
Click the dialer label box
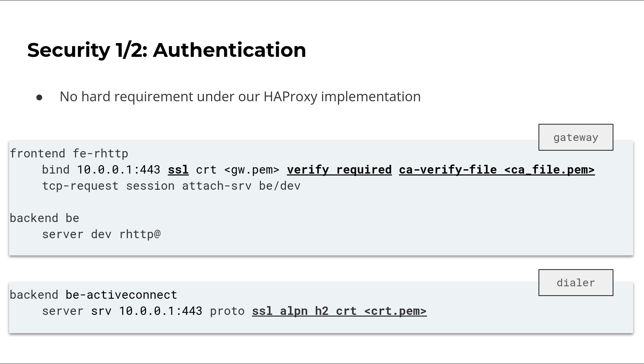click(x=576, y=283)
